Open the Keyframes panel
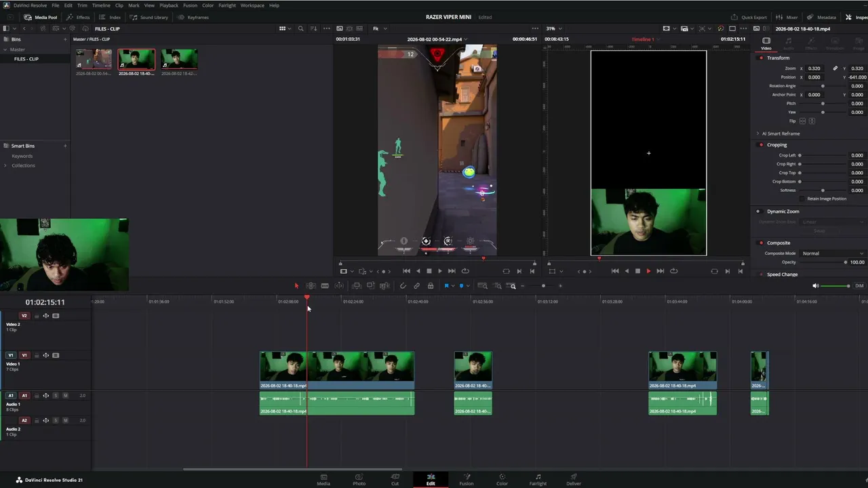This screenshot has height=488, width=868. tap(193, 17)
